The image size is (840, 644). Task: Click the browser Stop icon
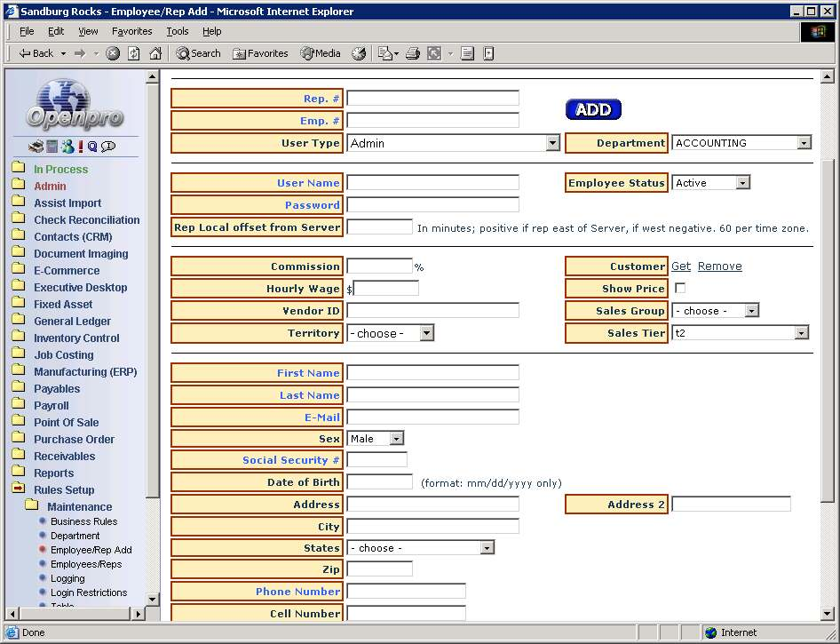pyautogui.click(x=113, y=53)
